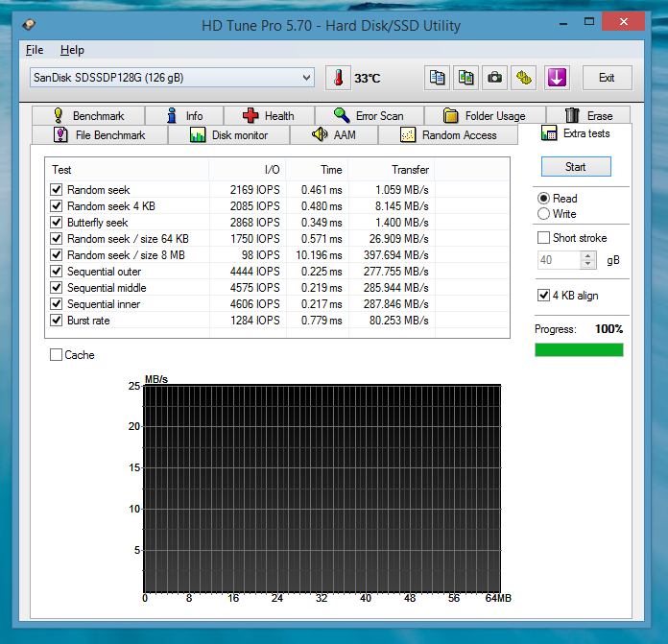Uncheck the Random seek 4 KB test
668x644 pixels.
click(57, 205)
